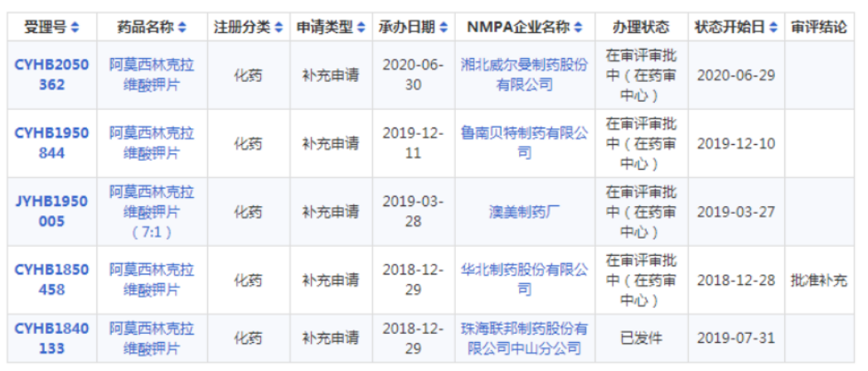The image size is (868, 371).
Task: Click sort arrows next to 药品名称
Action: click(182, 27)
